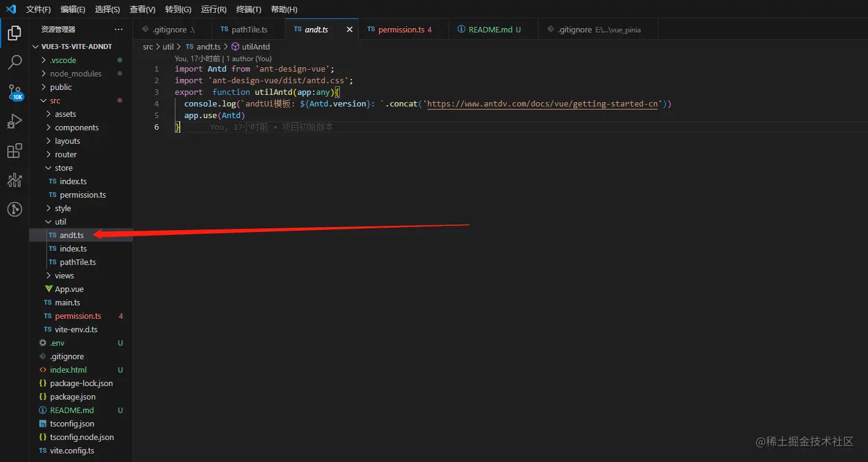The height and width of the screenshot is (462, 868).
Task: Open the 帮助(H) menu
Action: 284,9
